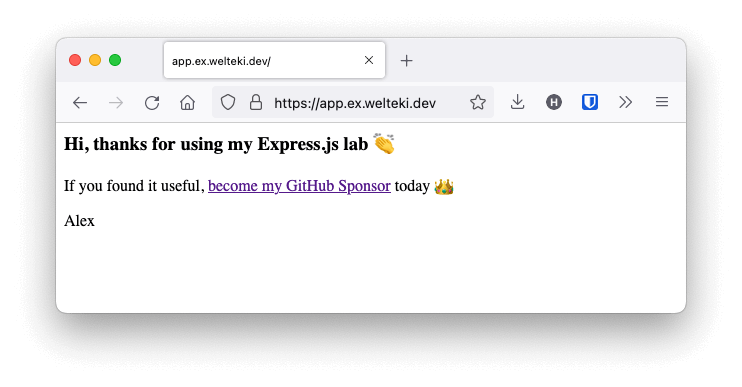Image resolution: width=742 pixels, height=387 pixels.
Task: Follow the become my GitHub Sponsor link
Action: (x=299, y=186)
